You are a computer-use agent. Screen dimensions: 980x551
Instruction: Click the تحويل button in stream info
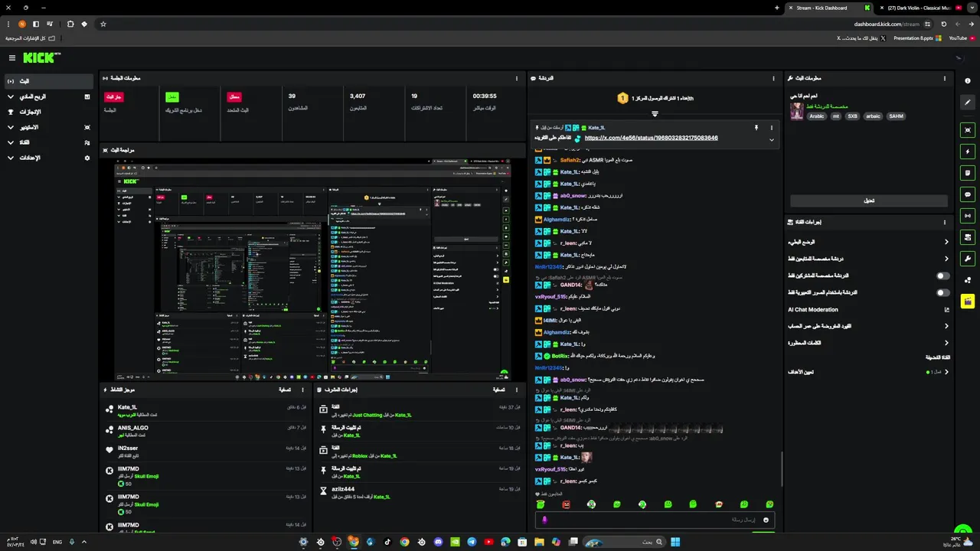pyautogui.click(x=869, y=201)
